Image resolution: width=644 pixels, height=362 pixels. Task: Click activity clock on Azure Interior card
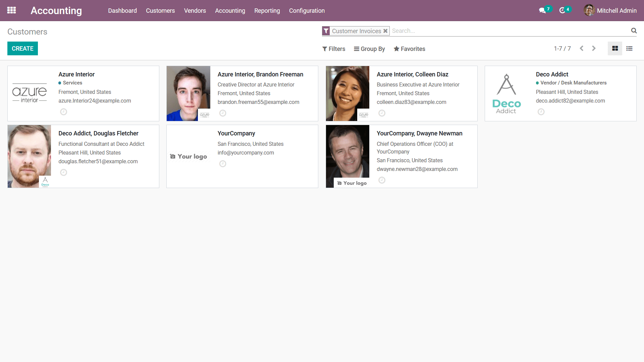coord(63,112)
